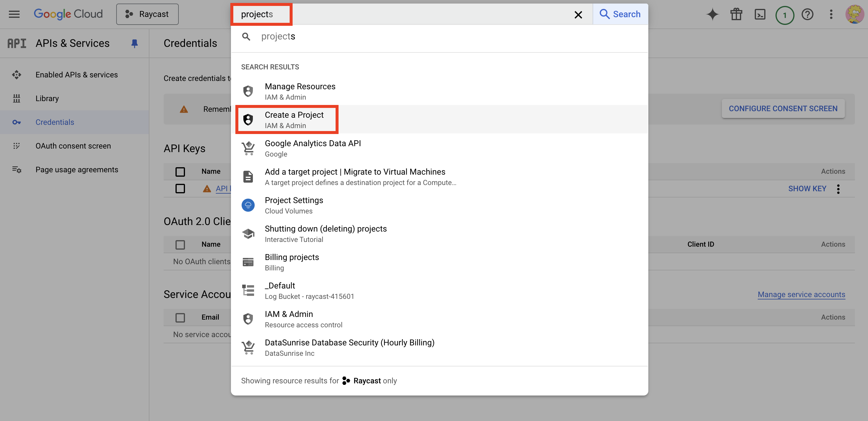Toggle the API Keys header checkbox
This screenshot has width=868, height=421.
(x=180, y=172)
